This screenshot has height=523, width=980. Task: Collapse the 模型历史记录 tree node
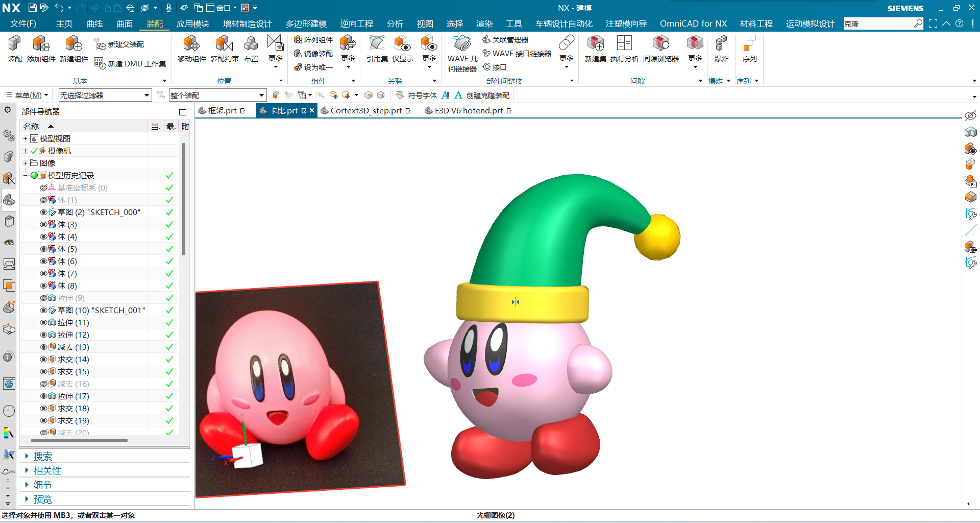pos(25,176)
